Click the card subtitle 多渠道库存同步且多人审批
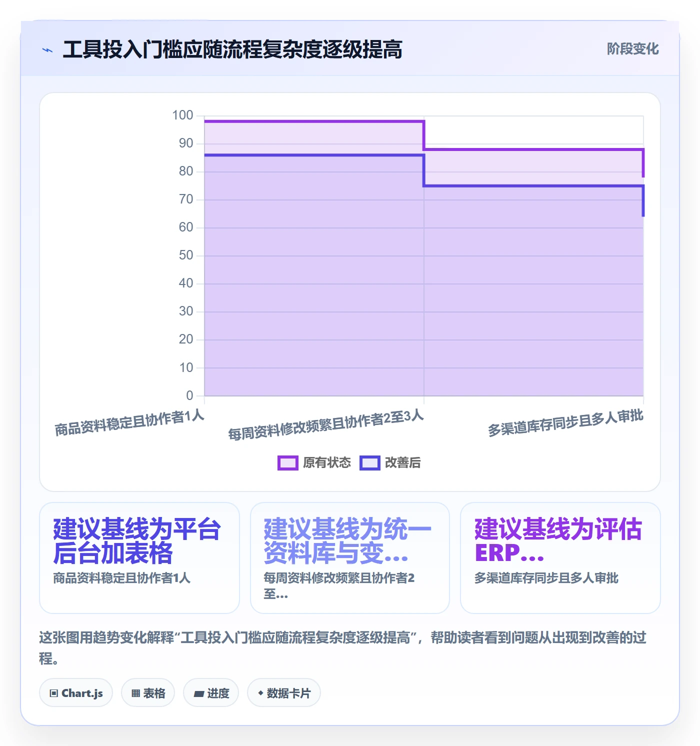The image size is (700, 746). pyautogui.click(x=546, y=578)
